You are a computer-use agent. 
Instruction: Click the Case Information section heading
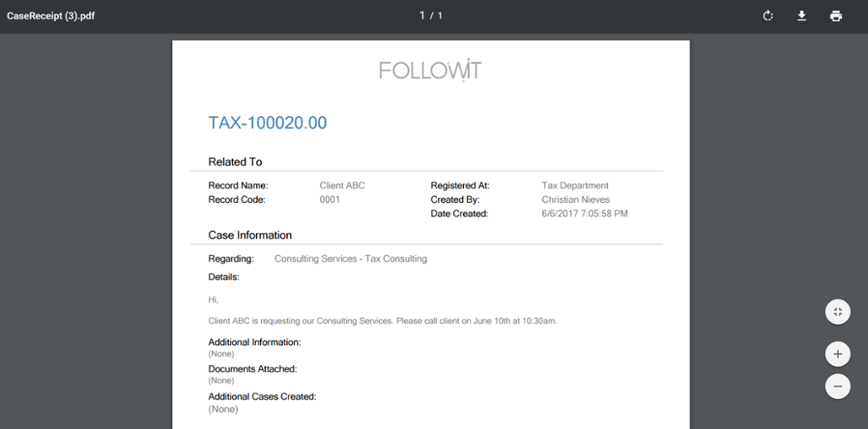tap(250, 235)
